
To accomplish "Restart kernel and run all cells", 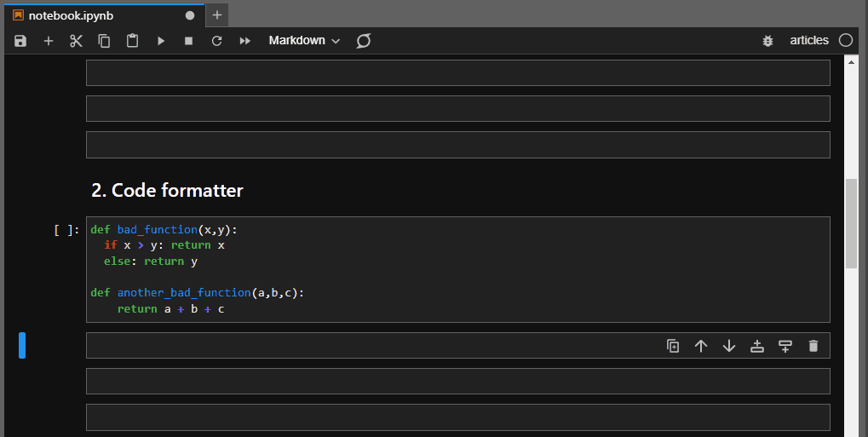I will pos(244,40).
